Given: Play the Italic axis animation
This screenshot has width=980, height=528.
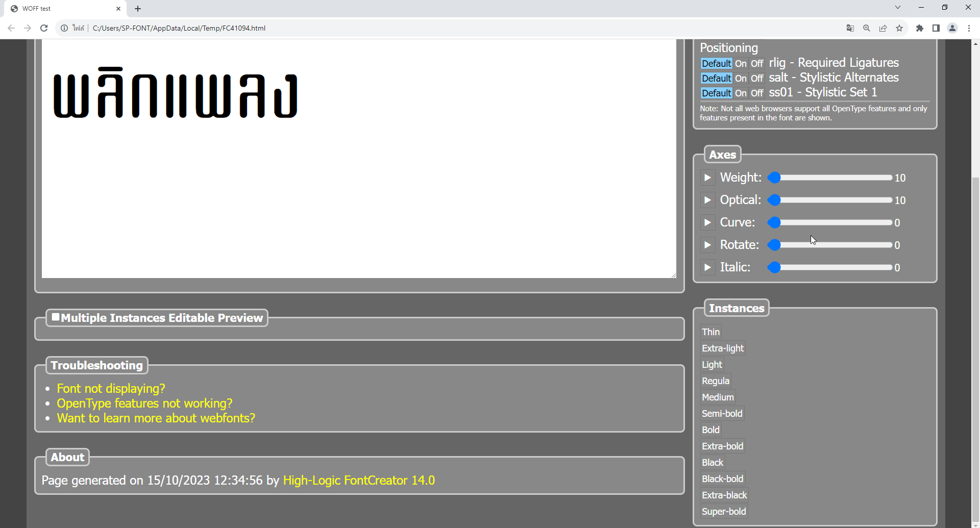Looking at the screenshot, I should pyautogui.click(x=707, y=267).
